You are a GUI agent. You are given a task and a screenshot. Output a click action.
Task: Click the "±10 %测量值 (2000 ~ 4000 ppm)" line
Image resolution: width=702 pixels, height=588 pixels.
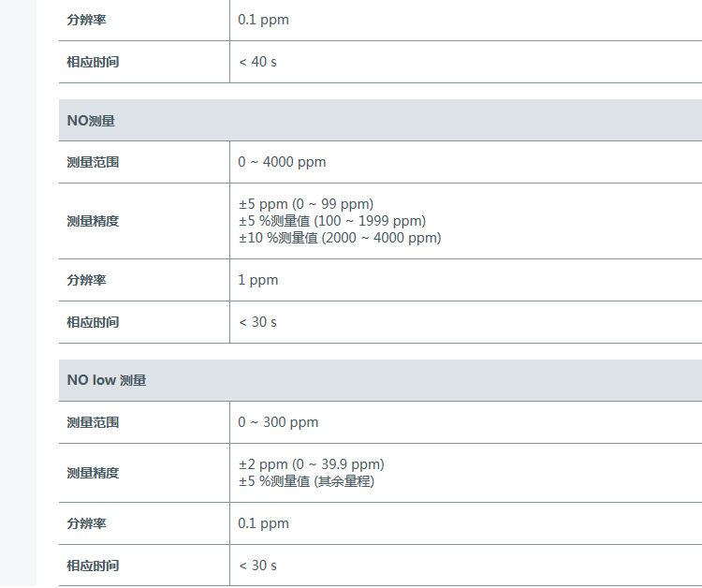339,238
